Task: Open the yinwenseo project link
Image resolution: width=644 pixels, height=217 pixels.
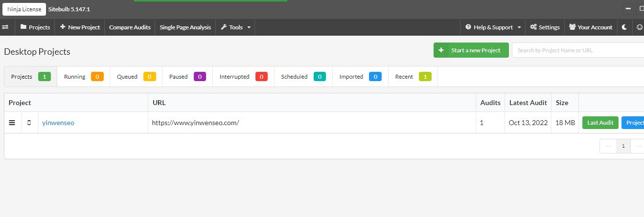Action: coord(58,123)
